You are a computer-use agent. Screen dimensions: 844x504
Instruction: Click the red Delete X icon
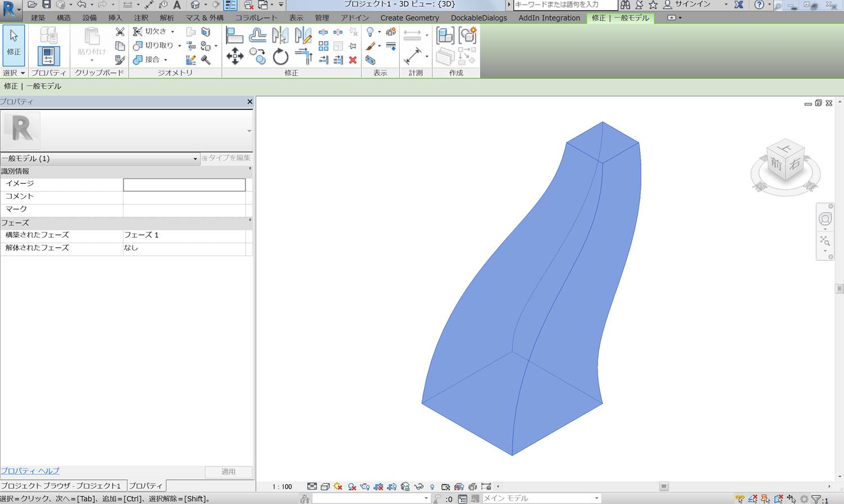(x=353, y=59)
